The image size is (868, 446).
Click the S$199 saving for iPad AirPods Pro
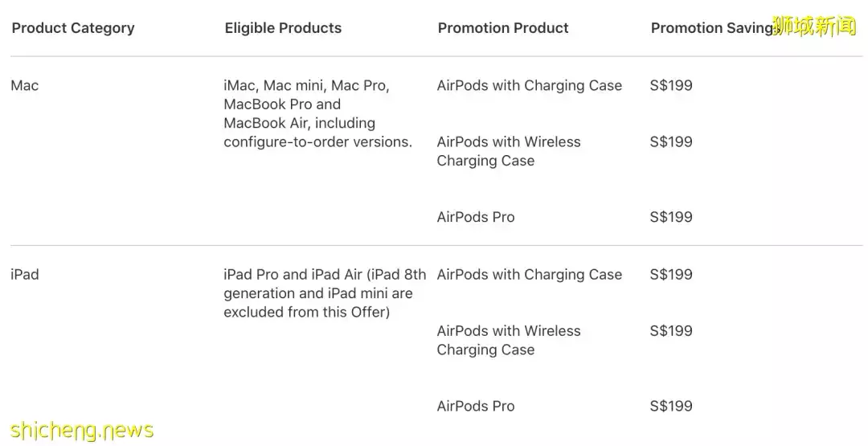click(x=670, y=406)
